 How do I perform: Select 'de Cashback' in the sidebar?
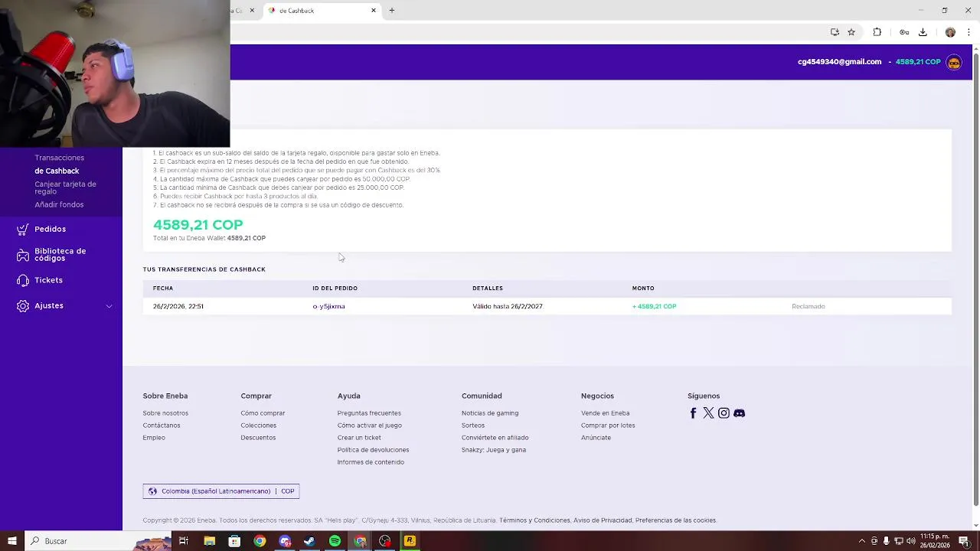[57, 171]
